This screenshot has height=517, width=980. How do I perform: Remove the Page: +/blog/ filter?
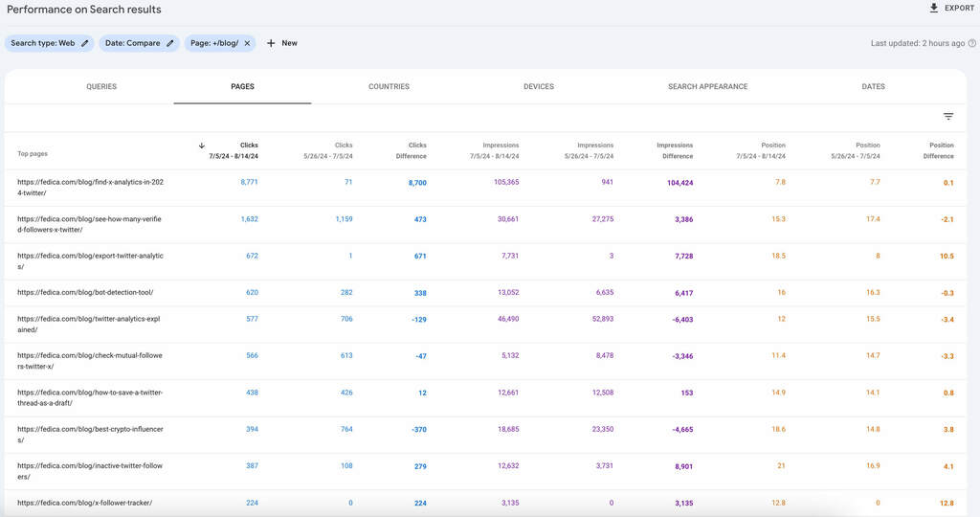click(247, 43)
